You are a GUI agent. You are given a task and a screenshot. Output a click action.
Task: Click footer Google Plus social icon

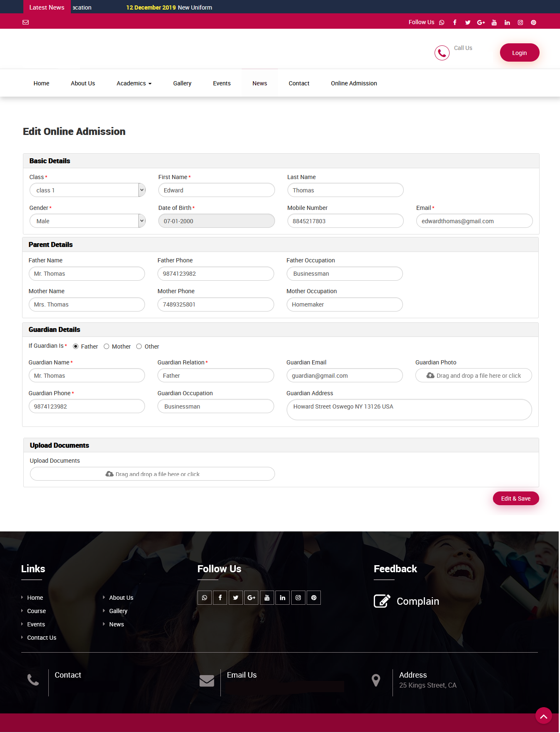[251, 598]
